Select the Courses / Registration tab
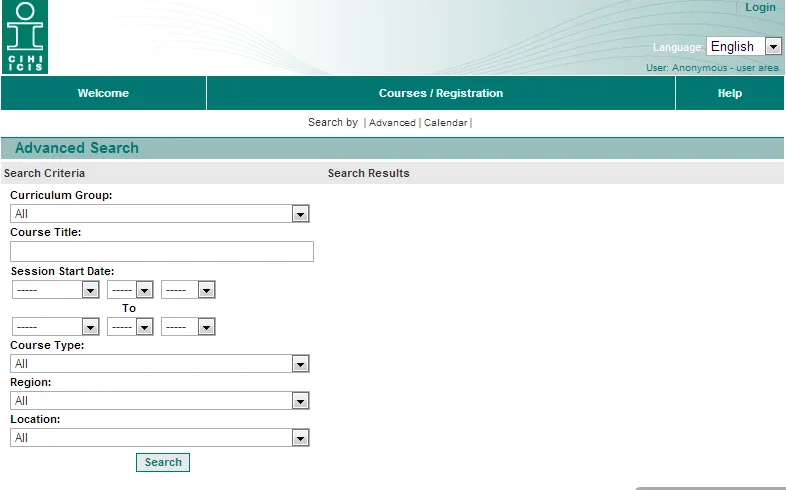The image size is (786, 490). pos(440,93)
